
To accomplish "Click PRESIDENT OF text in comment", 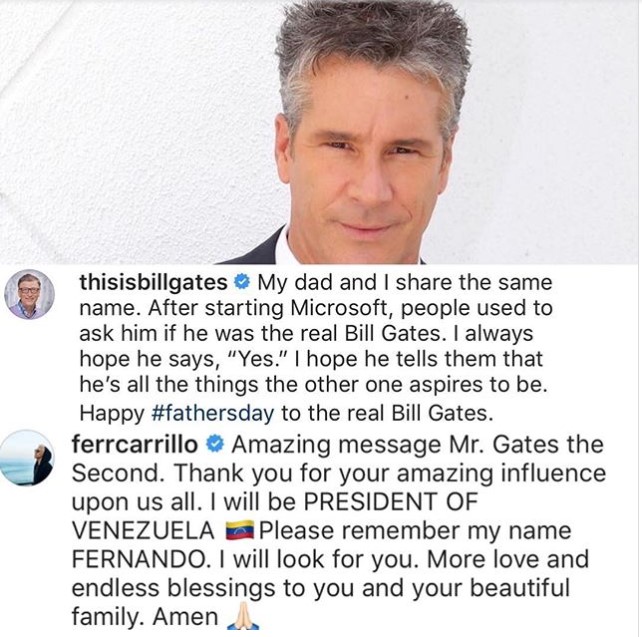I will point(390,501).
